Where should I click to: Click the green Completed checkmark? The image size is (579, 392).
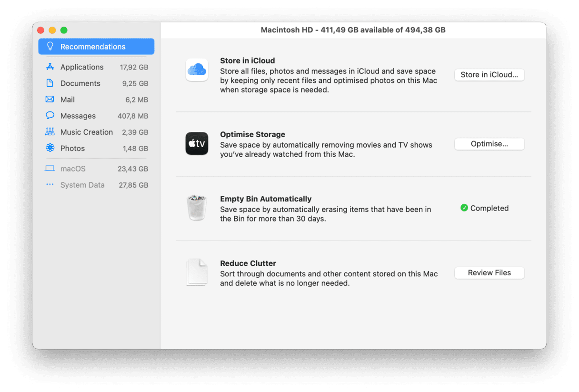[x=464, y=208]
